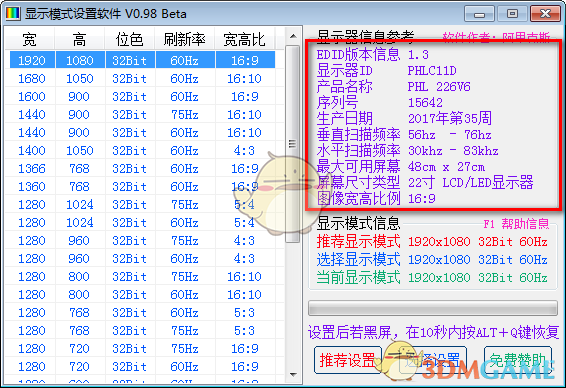
Task: Click the 宽高比 column header
Action: [x=244, y=39]
